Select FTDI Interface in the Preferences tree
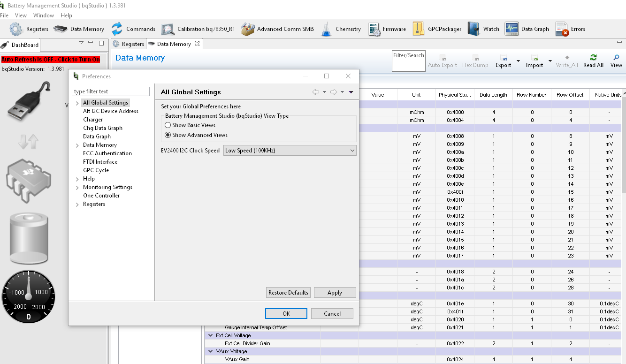The width and height of the screenshot is (626, 364). [x=100, y=162]
